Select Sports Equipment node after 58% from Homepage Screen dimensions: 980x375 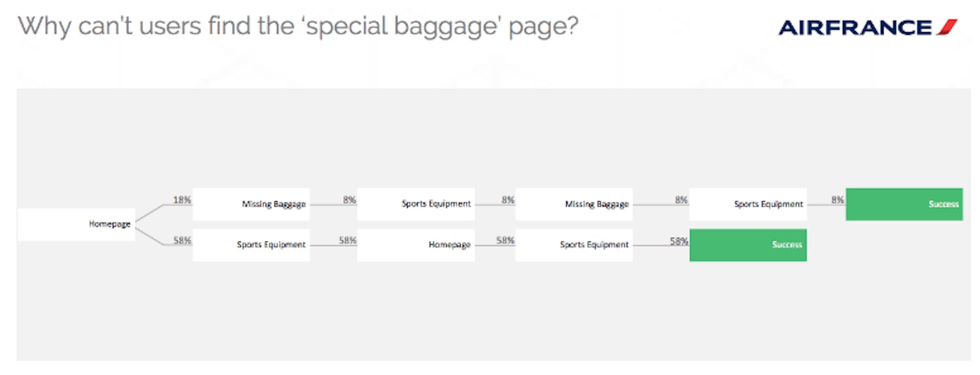click(251, 245)
